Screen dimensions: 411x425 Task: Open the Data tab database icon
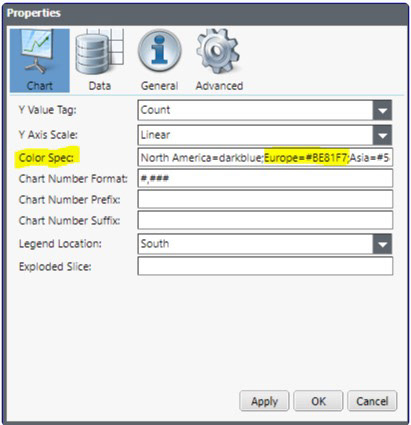click(100, 52)
